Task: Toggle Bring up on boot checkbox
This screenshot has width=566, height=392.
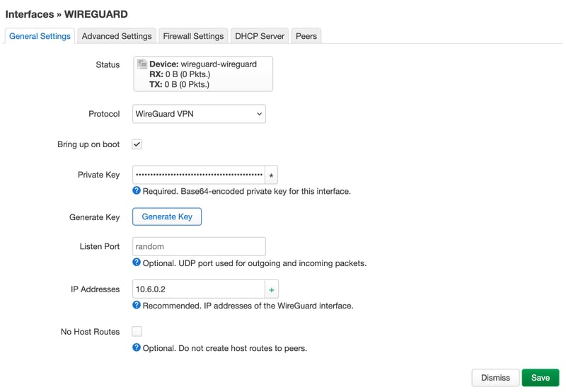Action: pos(137,144)
